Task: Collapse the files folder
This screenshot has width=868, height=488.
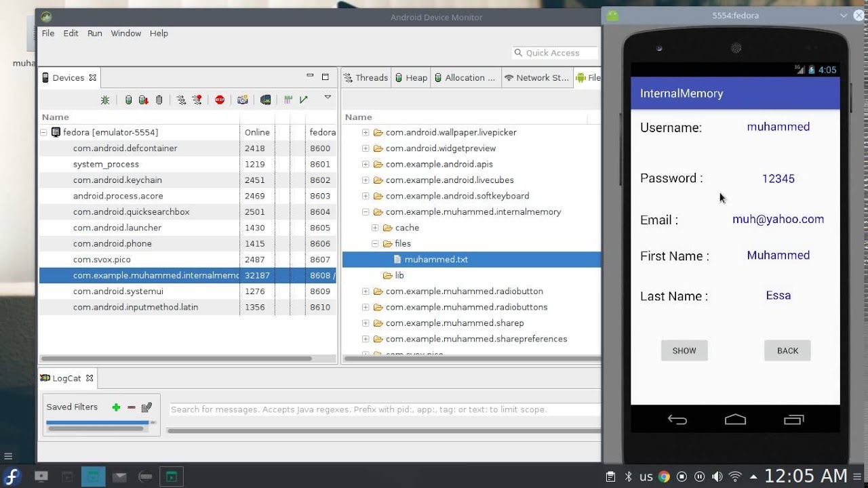Action: (375, 243)
